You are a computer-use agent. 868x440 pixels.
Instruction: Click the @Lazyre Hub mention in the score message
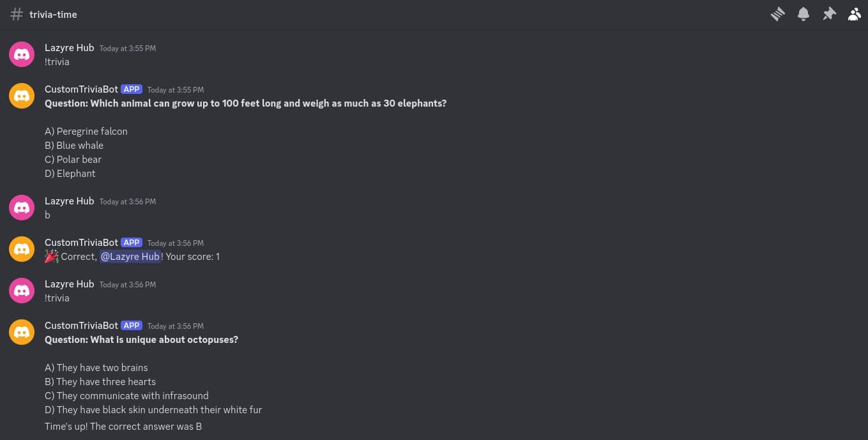(130, 256)
